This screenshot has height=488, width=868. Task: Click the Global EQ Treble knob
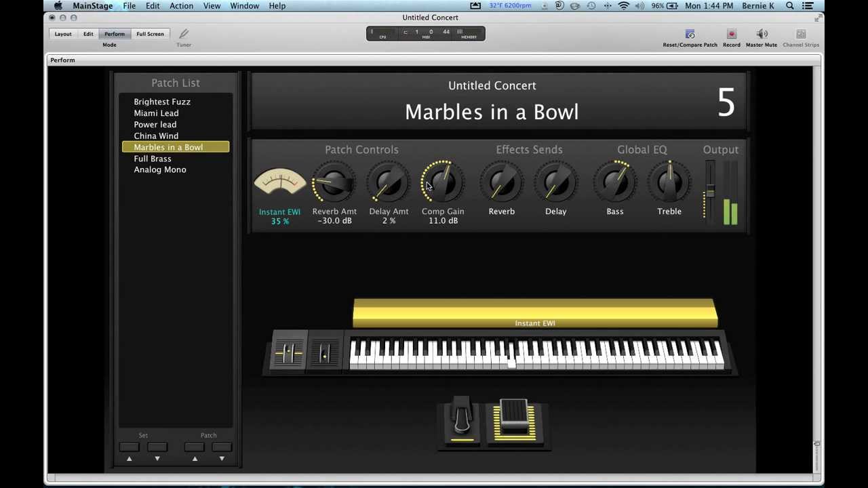coord(669,183)
